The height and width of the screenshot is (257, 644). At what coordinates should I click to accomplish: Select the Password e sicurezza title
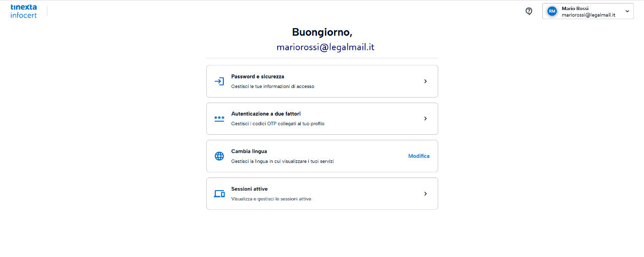(x=258, y=76)
